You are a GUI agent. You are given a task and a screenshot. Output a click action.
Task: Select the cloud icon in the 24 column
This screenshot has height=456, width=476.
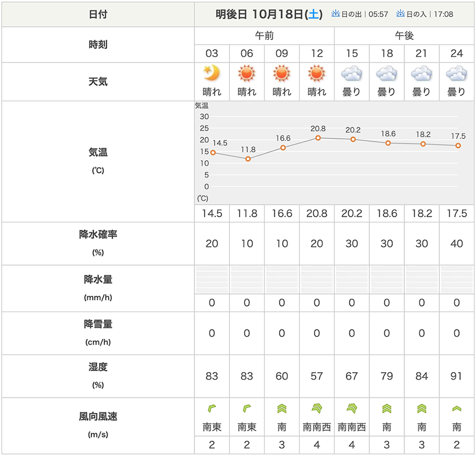456,74
